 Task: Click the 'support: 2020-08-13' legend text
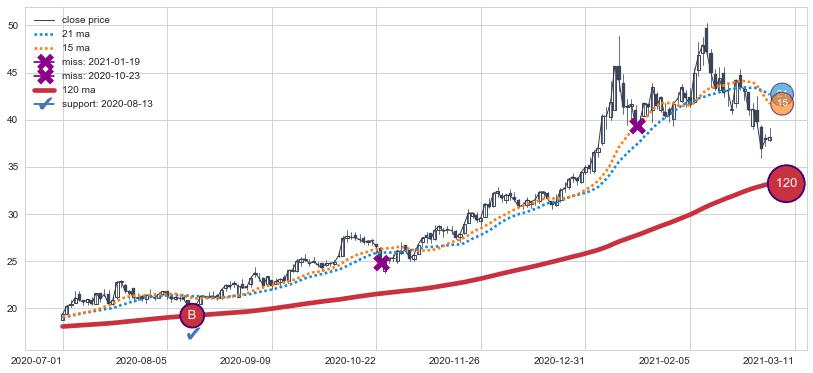click(x=107, y=104)
